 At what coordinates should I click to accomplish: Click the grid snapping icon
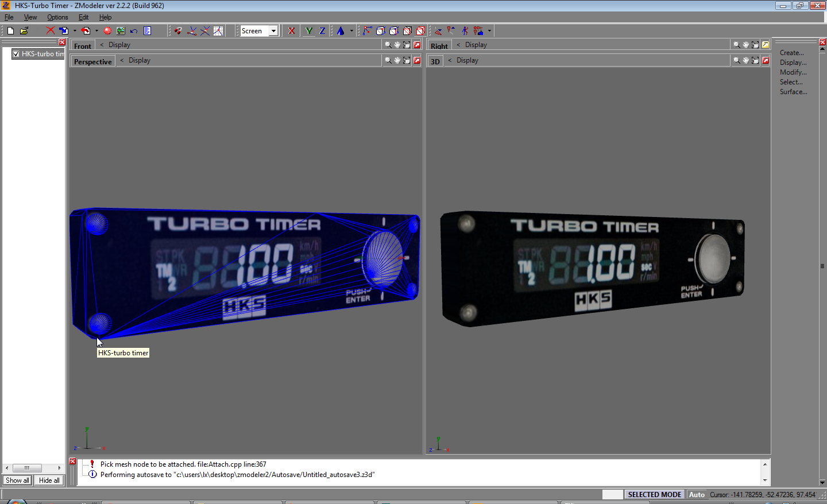point(218,31)
